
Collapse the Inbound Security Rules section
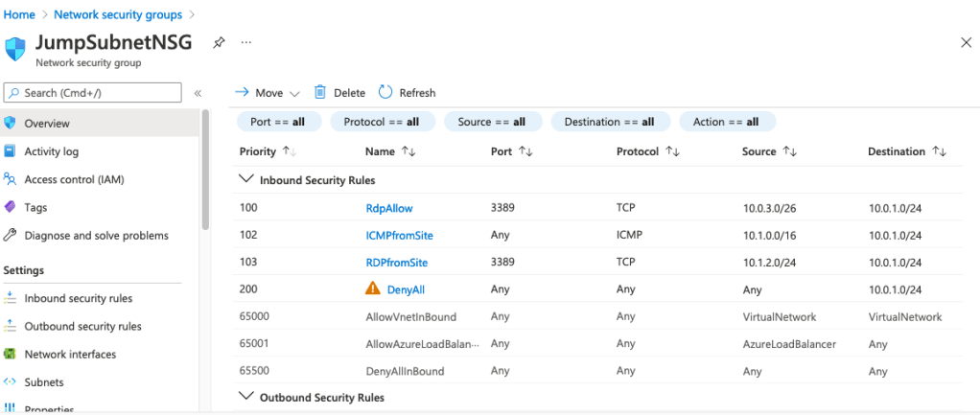pos(246,179)
